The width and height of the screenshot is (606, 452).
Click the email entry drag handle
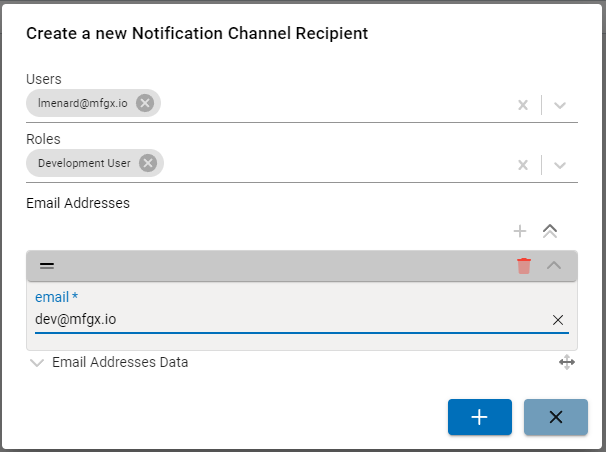(x=47, y=265)
